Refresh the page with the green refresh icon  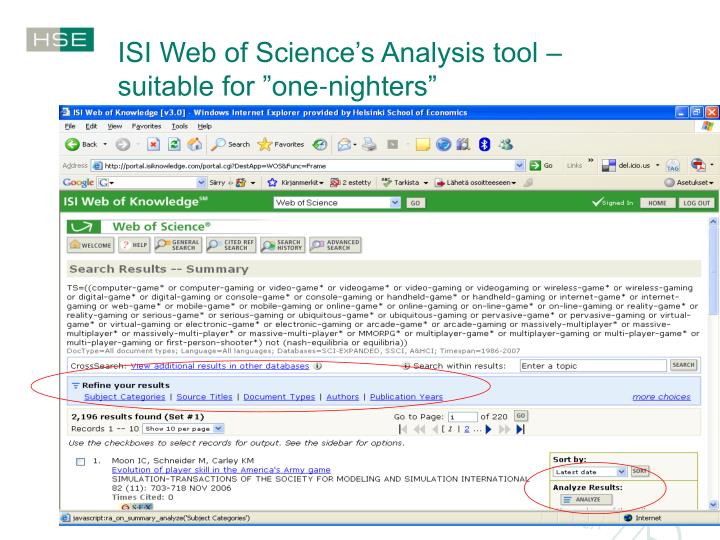point(174,145)
